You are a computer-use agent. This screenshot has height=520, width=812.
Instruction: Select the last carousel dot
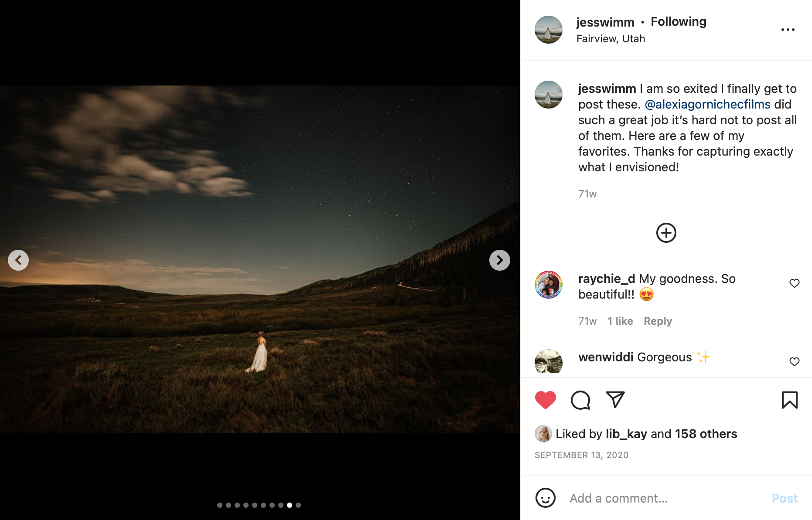[298, 505]
